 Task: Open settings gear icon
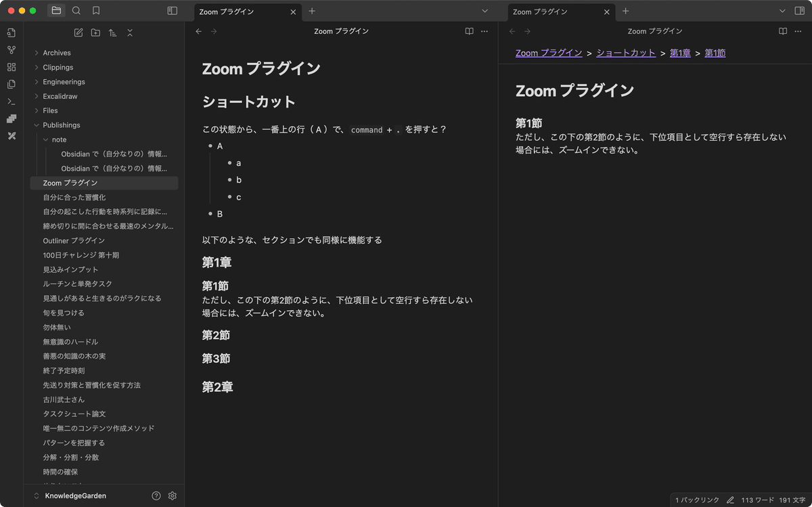(x=173, y=495)
